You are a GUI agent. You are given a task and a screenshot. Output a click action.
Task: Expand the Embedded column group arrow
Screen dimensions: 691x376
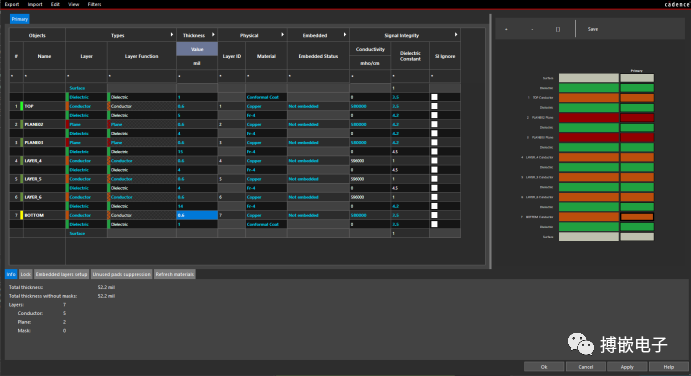pyautogui.click(x=345, y=34)
